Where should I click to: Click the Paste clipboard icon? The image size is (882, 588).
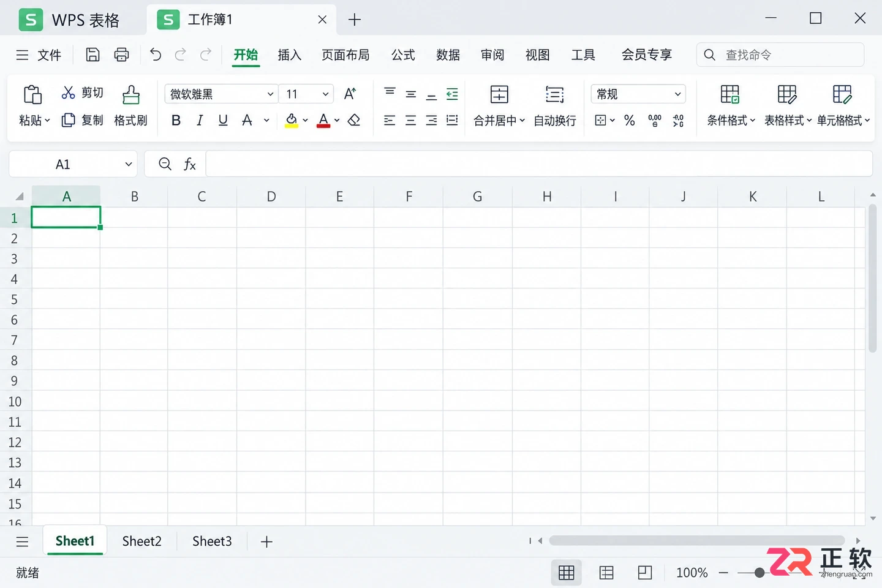[32, 95]
